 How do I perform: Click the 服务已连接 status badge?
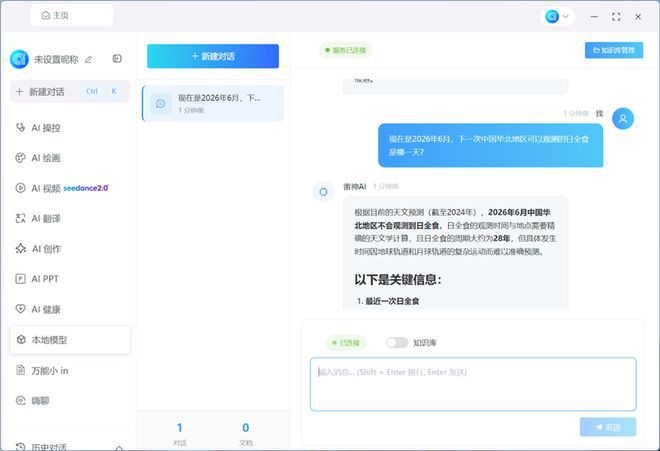point(346,50)
